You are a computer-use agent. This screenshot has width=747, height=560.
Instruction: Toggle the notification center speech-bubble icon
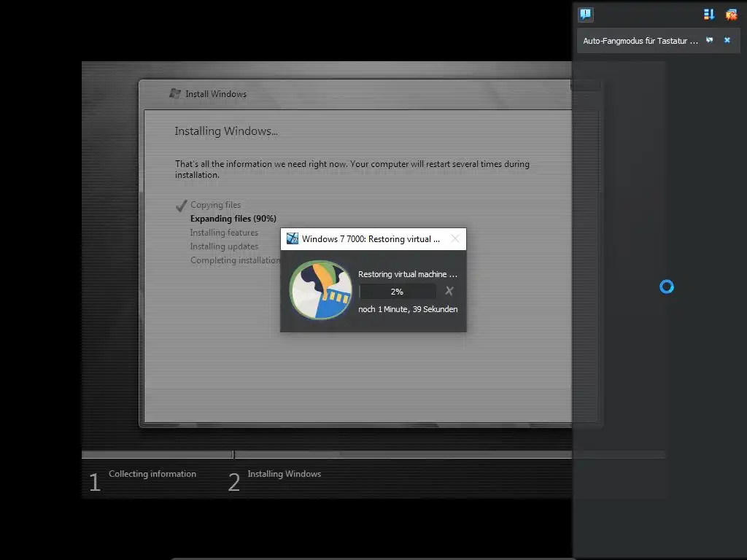(x=586, y=15)
